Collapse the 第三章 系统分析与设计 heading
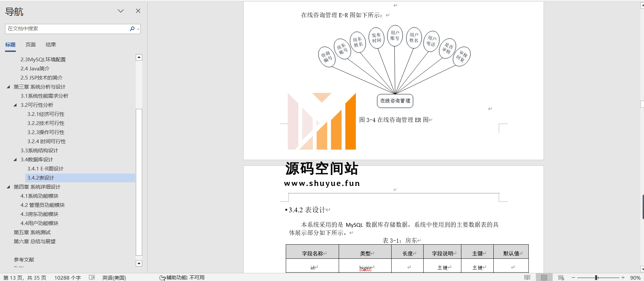This screenshot has height=281, width=644. click(x=8, y=87)
